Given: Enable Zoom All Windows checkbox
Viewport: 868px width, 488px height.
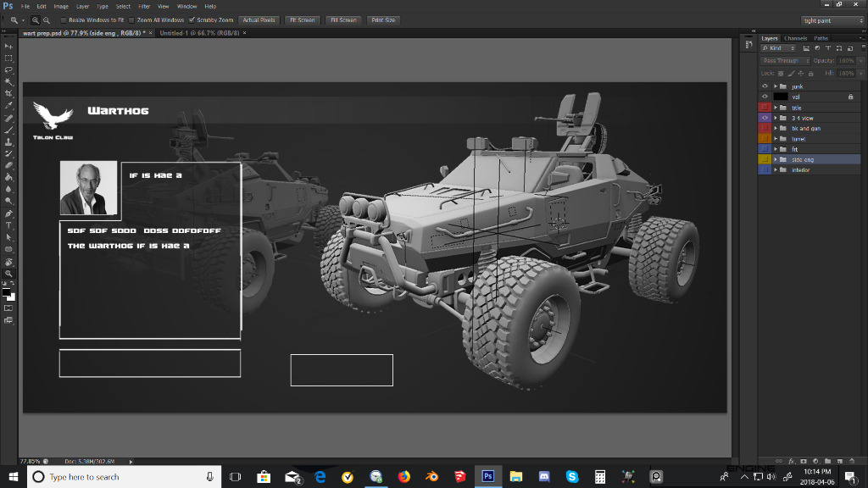Looking at the screenshot, I should (x=131, y=20).
